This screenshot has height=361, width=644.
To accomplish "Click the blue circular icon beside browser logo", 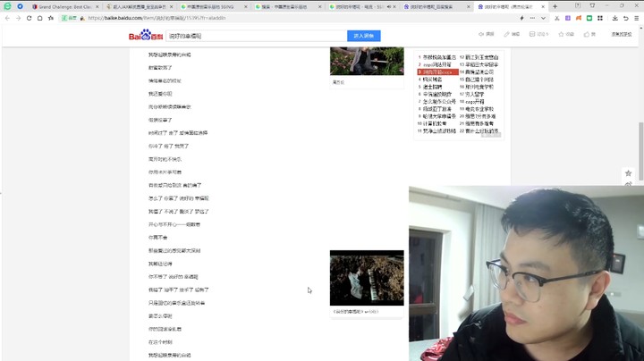I will pos(20,6).
